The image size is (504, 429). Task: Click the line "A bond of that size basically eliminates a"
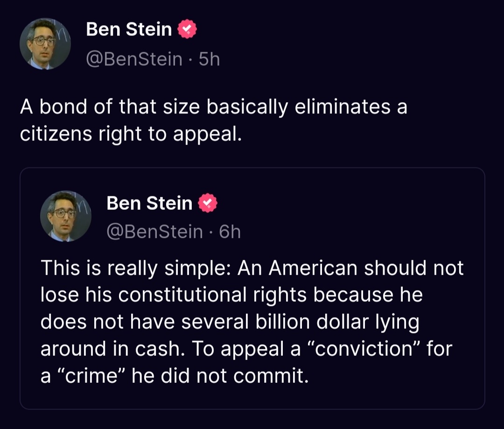pyautogui.click(x=213, y=107)
